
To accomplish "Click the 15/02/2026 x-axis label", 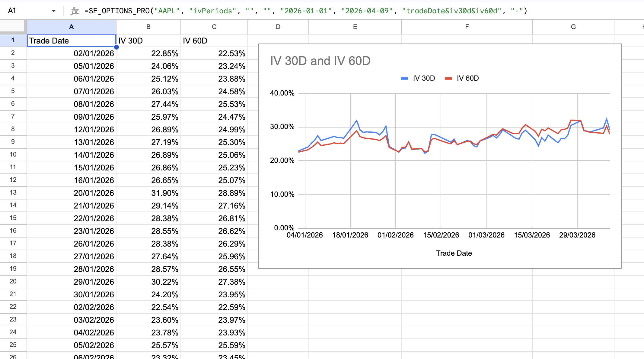I will [441, 235].
